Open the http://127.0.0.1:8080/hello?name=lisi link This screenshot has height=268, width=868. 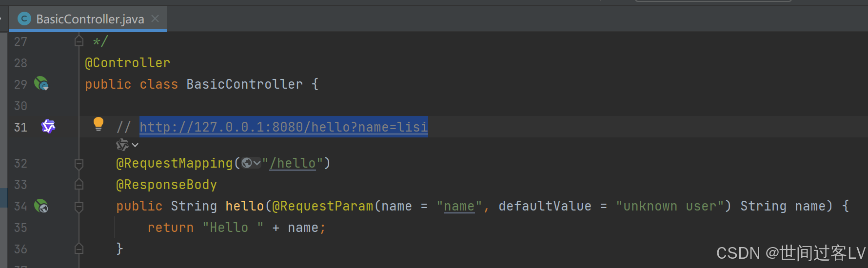(284, 127)
